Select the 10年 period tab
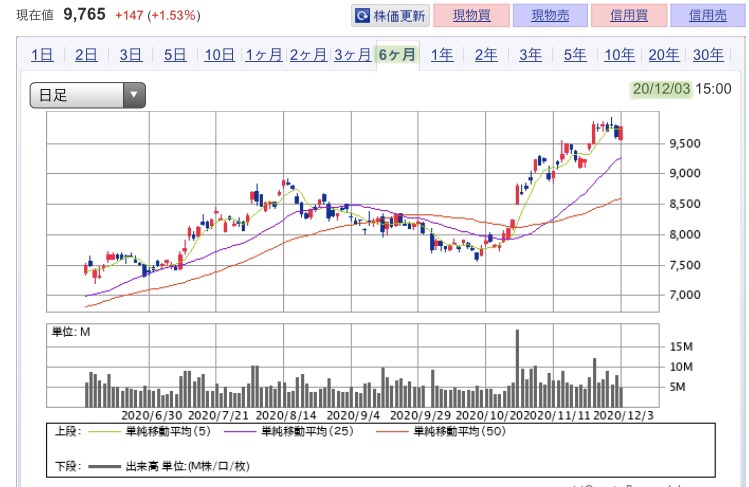The width and height of the screenshot is (749, 487). [x=619, y=55]
